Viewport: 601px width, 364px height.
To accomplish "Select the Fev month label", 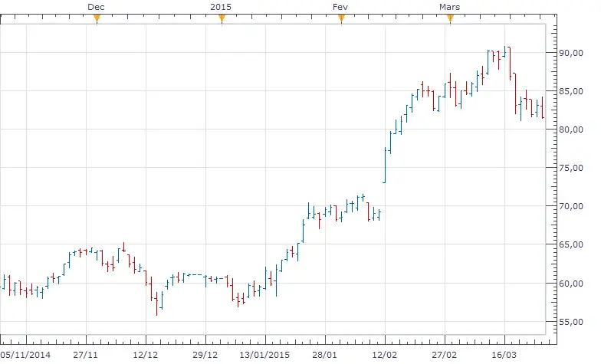I will [341, 6].
